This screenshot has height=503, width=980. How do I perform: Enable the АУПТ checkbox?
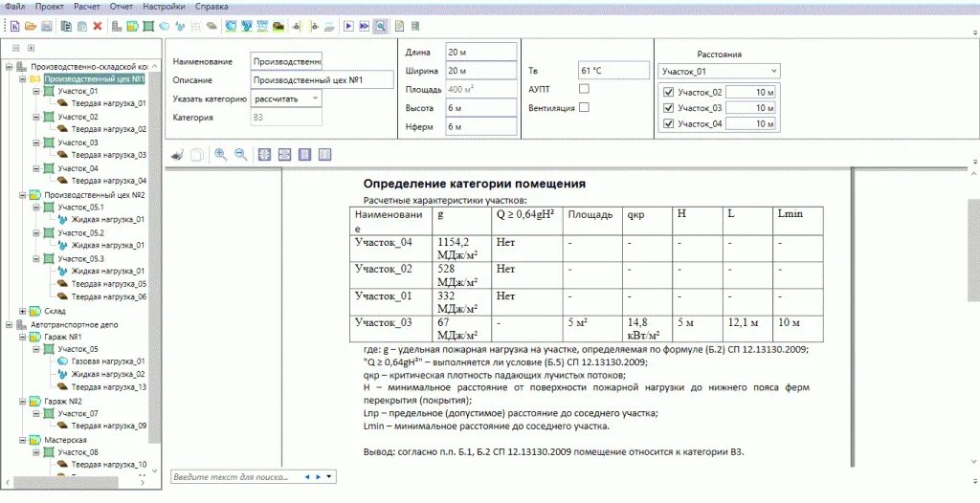(x=584, y=89)
